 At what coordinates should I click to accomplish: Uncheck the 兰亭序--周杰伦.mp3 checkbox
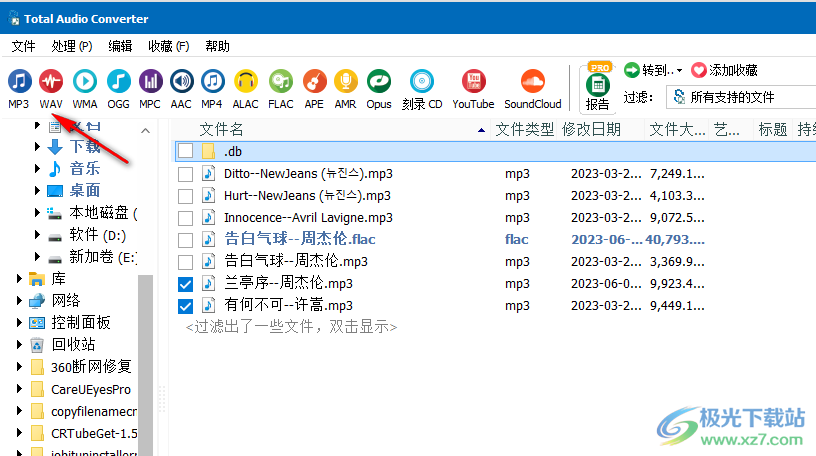pyautogui.click(x=185, y=284)
